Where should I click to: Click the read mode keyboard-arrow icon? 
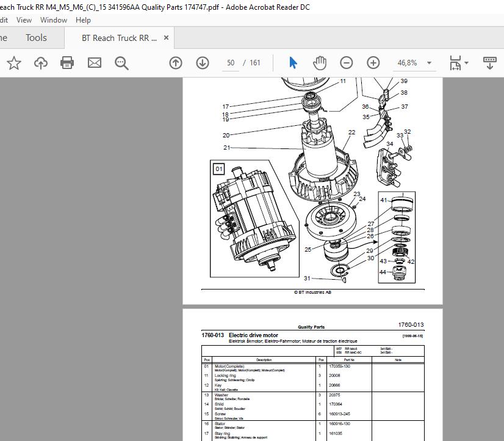click(489, 63)
